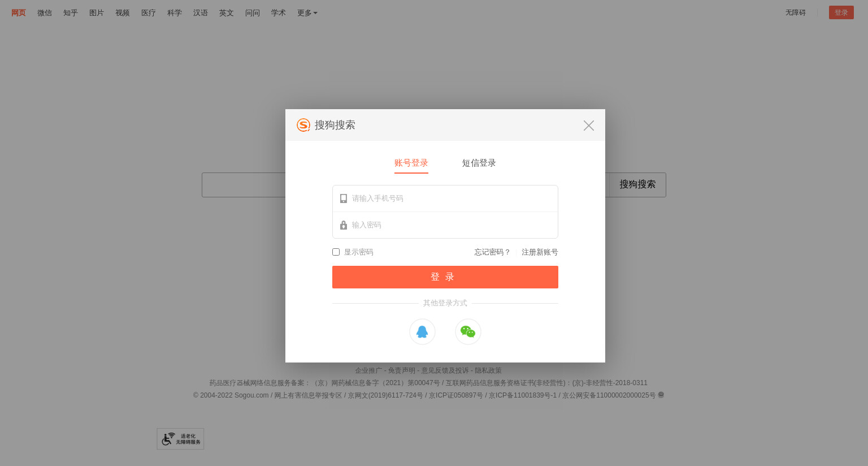
Task: Open the 网上有害信息举报专区 footer link
Action: click(x=309, y=395)
